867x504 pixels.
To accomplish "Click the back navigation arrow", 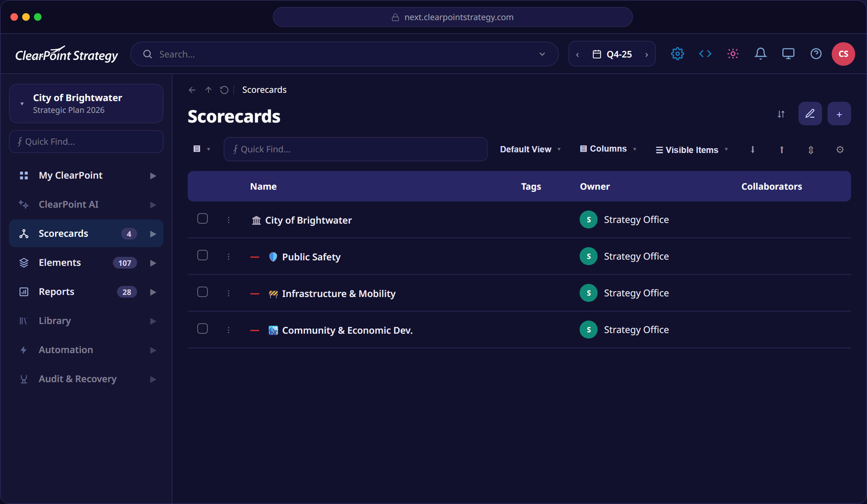I will [x=192, y=90].
